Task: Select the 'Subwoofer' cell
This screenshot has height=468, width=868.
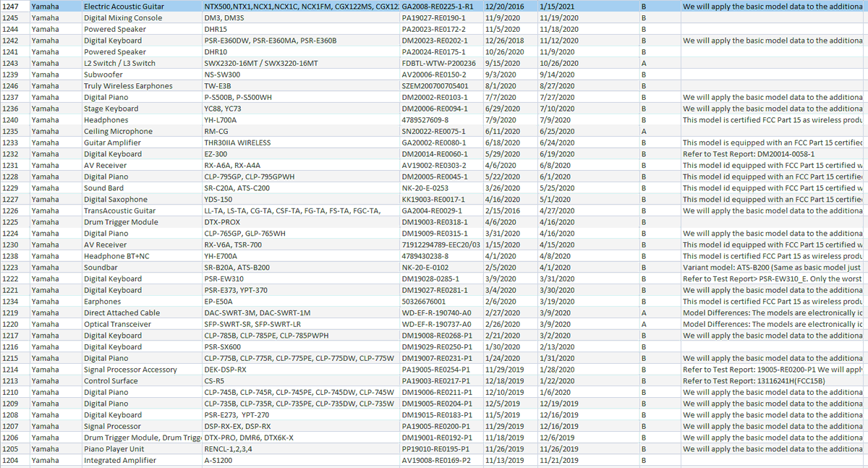Action: click(141, 75)
